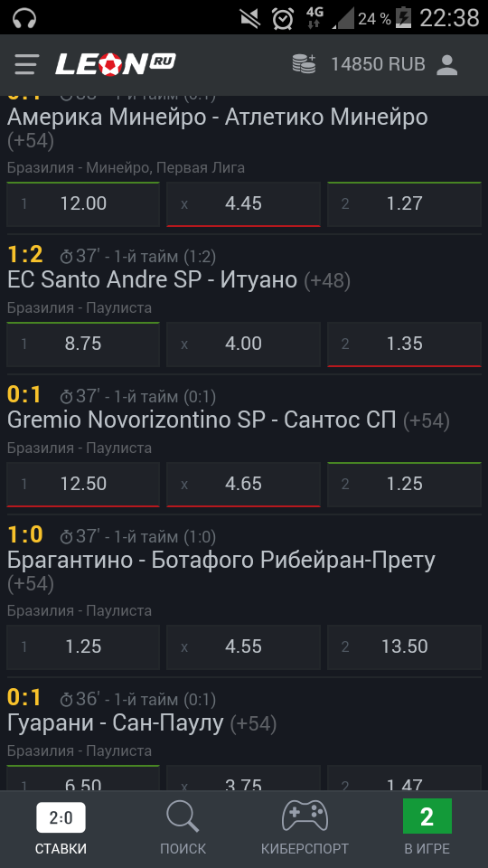Tap the LEON.RU logo

click(115, 64)
